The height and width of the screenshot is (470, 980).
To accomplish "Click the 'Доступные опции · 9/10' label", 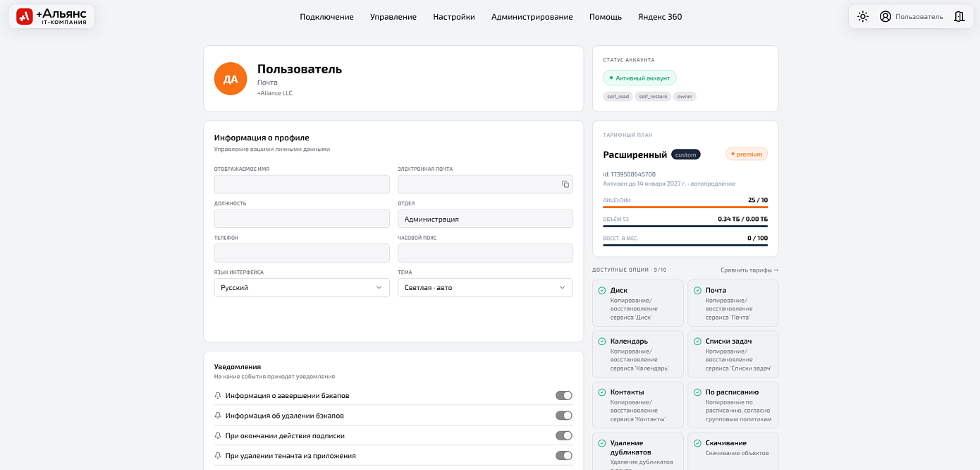I will 629,270.
